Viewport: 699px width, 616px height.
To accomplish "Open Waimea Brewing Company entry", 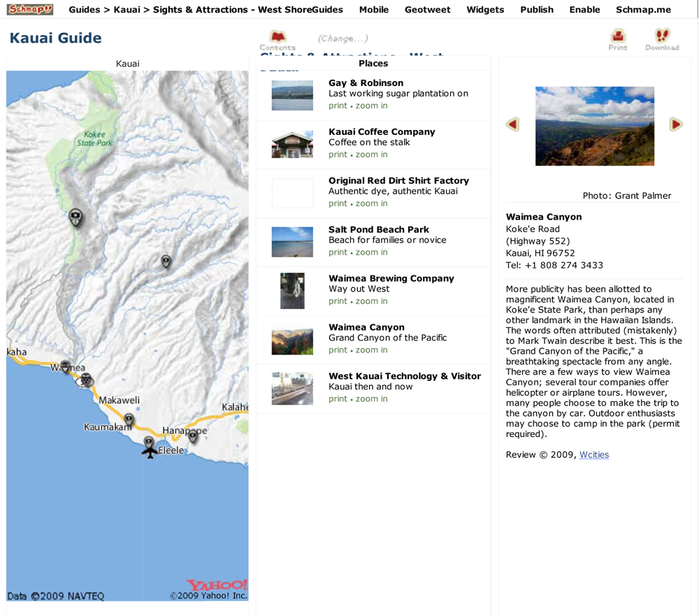I will pyautogui.click(x=391, y=278).
